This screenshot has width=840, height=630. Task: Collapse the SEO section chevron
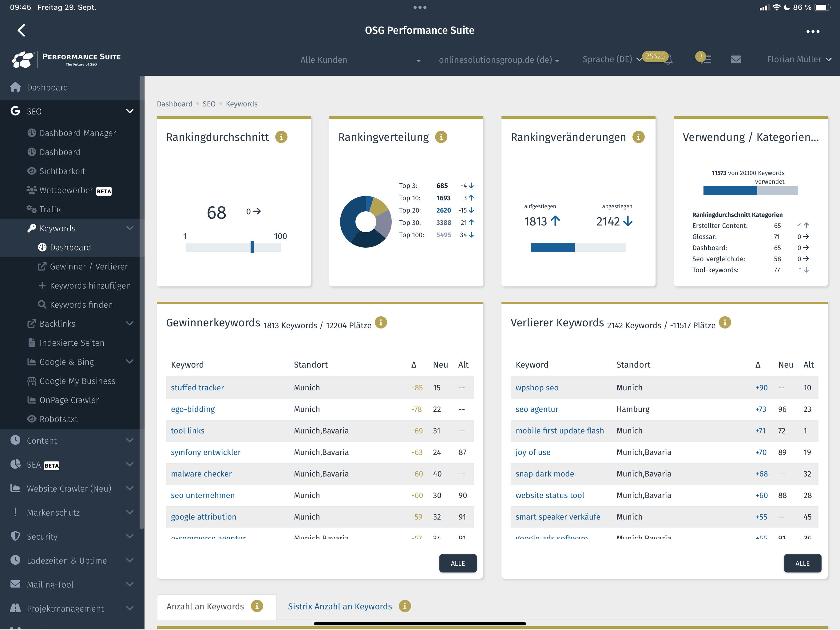tap(129, 111)
